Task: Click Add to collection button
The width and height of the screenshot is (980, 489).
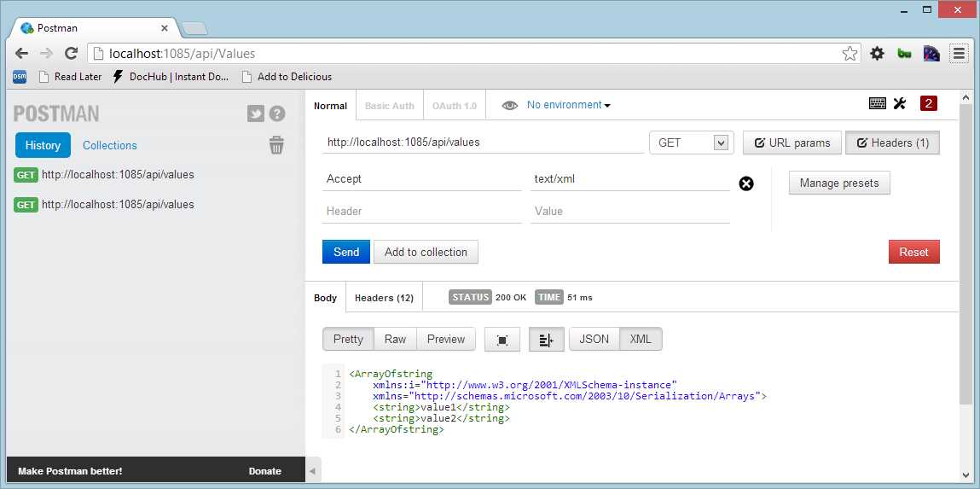Action: tap(426, 252)
